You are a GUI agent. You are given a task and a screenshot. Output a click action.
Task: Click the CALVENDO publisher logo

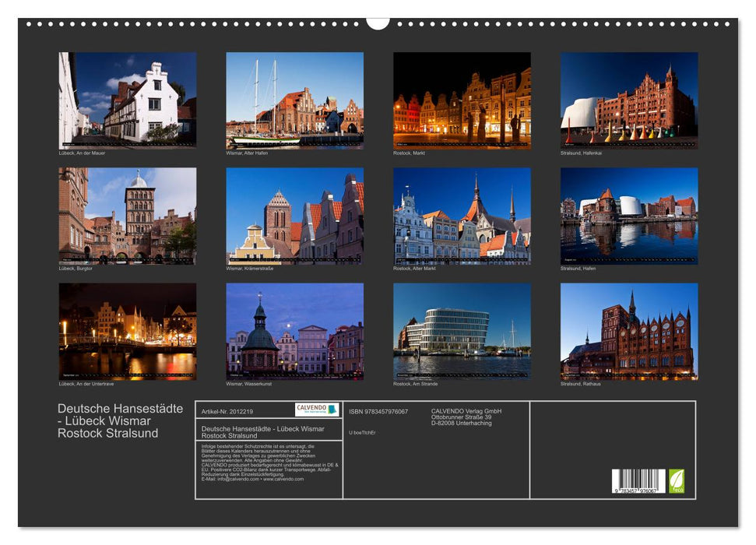[x=311, y=406]
